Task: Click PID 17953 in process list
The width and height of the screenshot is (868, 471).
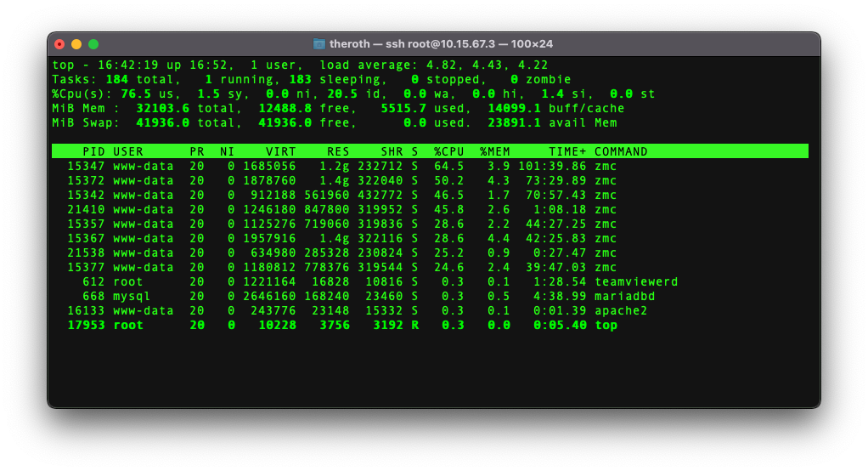Action: point(86,326)
